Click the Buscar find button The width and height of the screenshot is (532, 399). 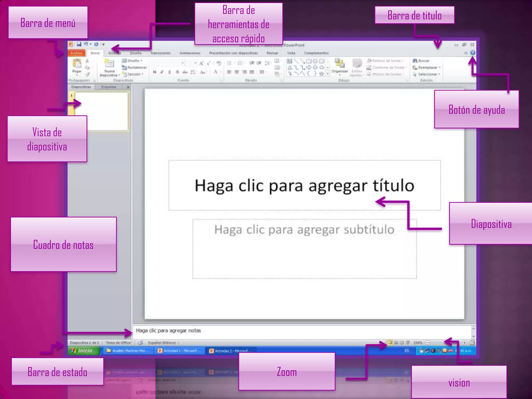421,61
